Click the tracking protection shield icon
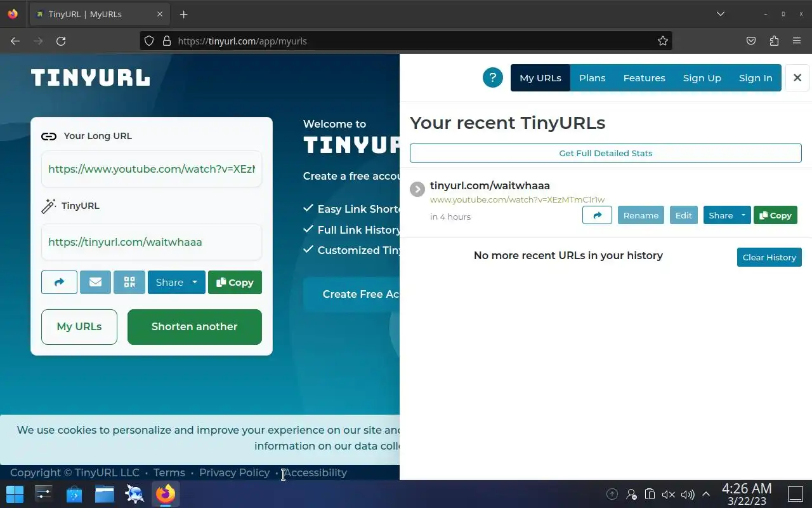Screen dimensions: 812x508 pyautogui.click(x=149, y=41)
